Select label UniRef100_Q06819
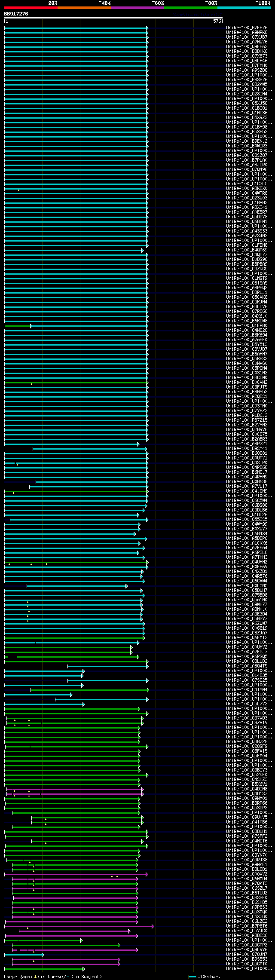This screenshot has height=980, width=275. click(x=247, y=628)
